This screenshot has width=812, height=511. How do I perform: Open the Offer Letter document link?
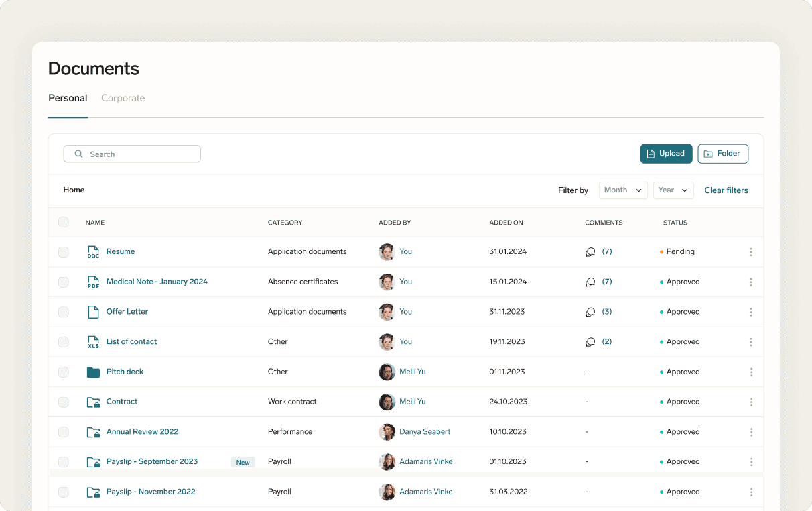pyautogui.click(x=127, y=311)
